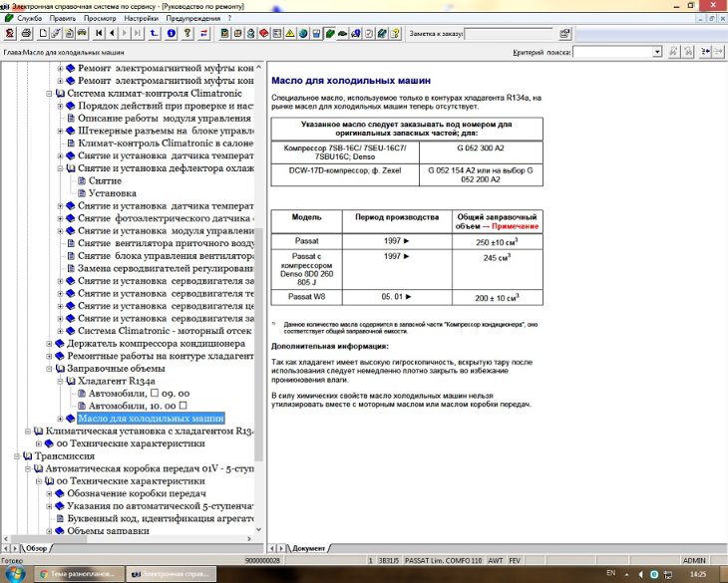The height and width of the screenshot is (583, 728).
Task: Click the green book toolbar icon
Action: 330,34
